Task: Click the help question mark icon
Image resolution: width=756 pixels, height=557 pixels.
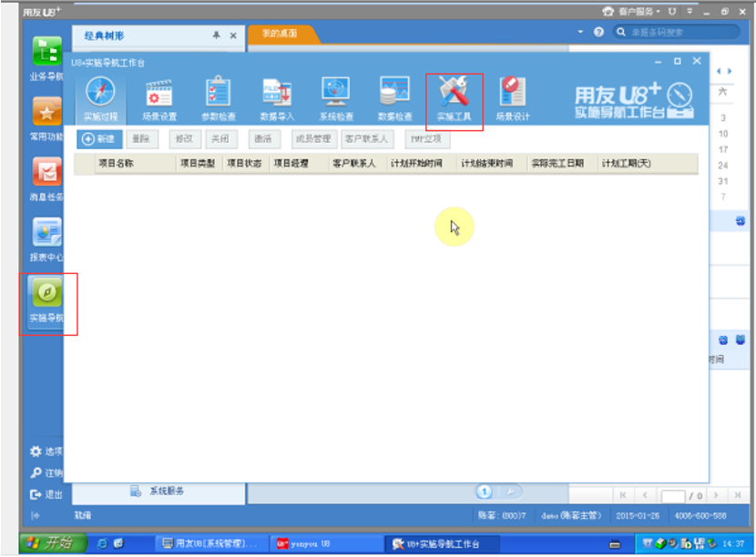Action: (598, 32)
